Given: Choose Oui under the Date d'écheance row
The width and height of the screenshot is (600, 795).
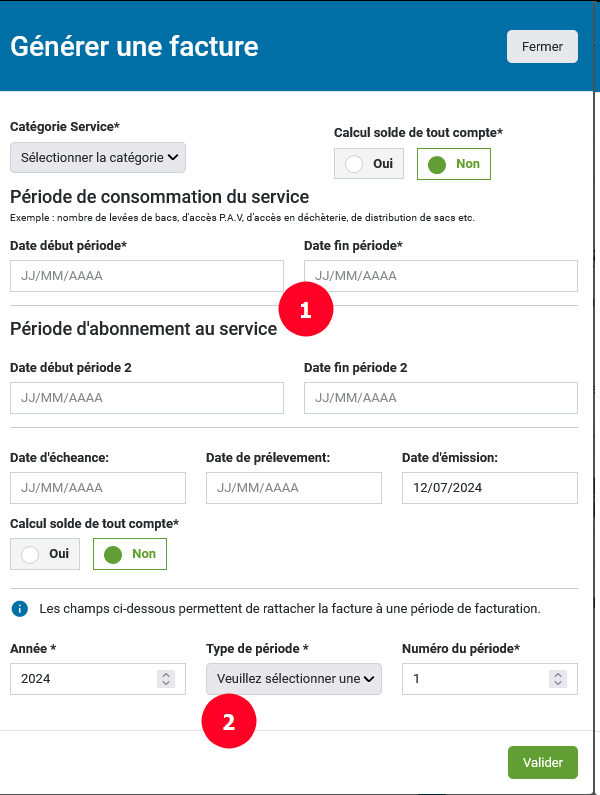Looking at the screenshot, I should pyautogui.click(x=45, y=554).
